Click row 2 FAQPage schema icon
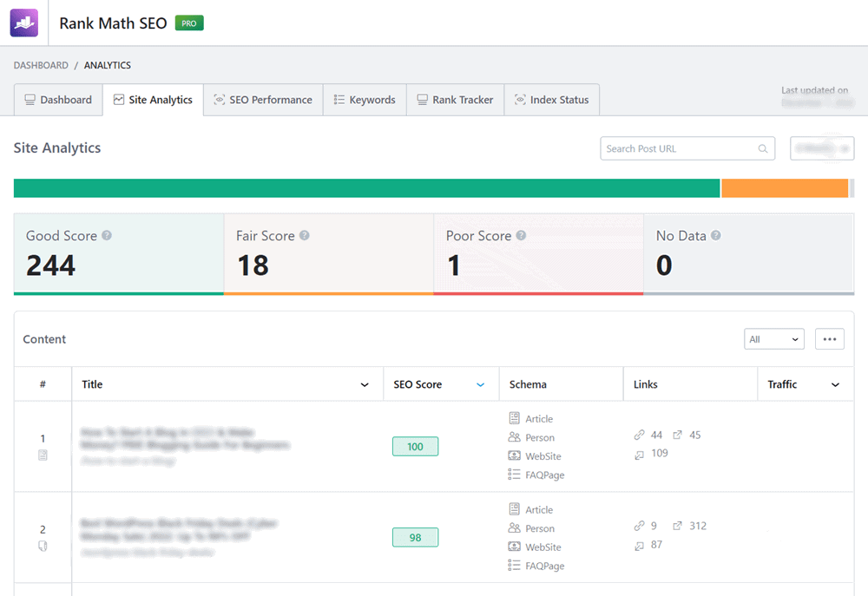Screen dimensions: 868x596 (514, 565)
